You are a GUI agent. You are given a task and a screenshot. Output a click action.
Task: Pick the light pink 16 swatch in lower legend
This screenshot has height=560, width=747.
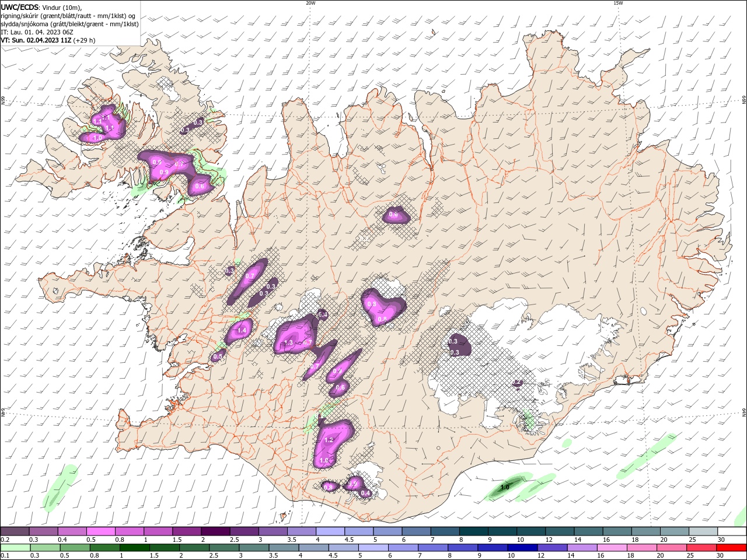pos(612,548)
